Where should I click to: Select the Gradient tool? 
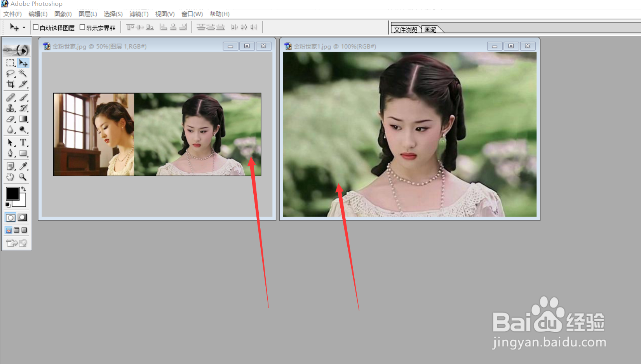[23, 119]
